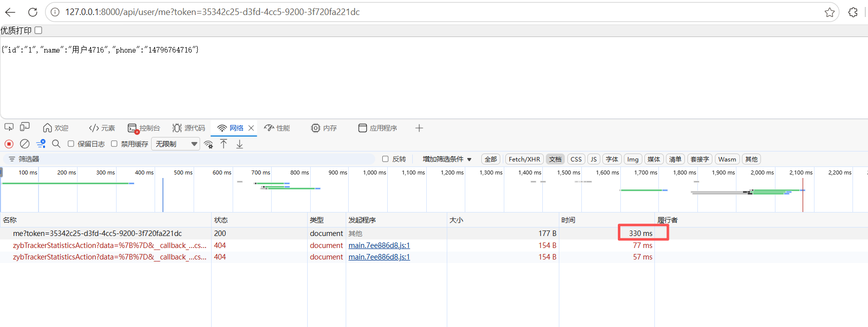868x327 pixels.
Task: Sort by the 状态 status column header
Action: [x=259, y=220]
